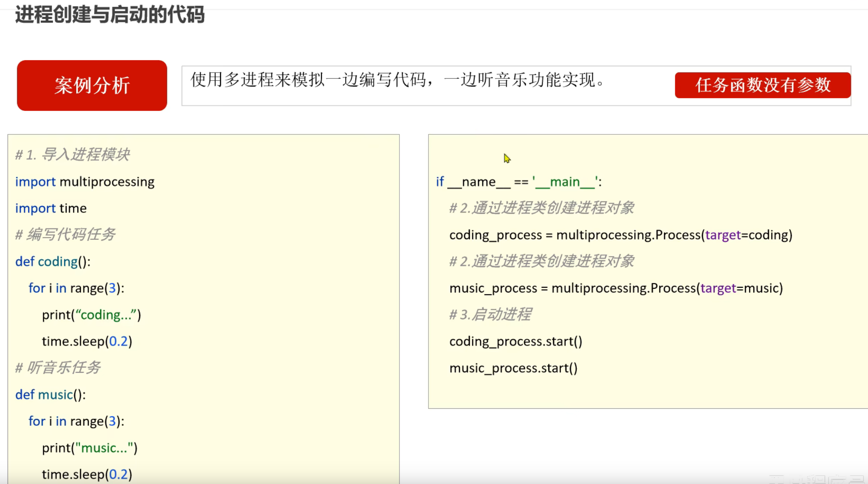The image size is (868, 484).
Task: Click the print("music...") statement
Action: [90, 448]
